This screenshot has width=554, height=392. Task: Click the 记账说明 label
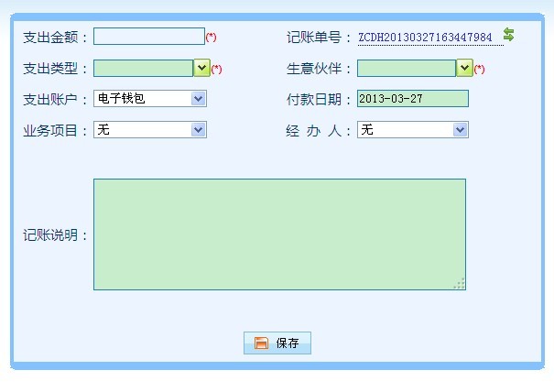(x=55, y=235)
